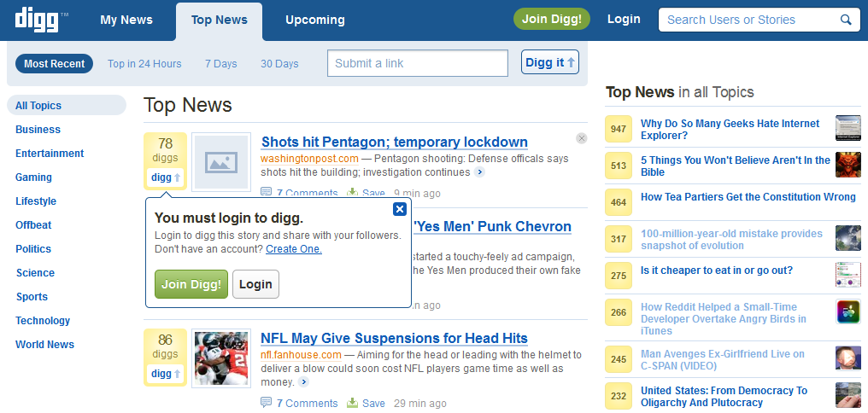Click the magnifier icon in the search box

(x=846, y=20)
